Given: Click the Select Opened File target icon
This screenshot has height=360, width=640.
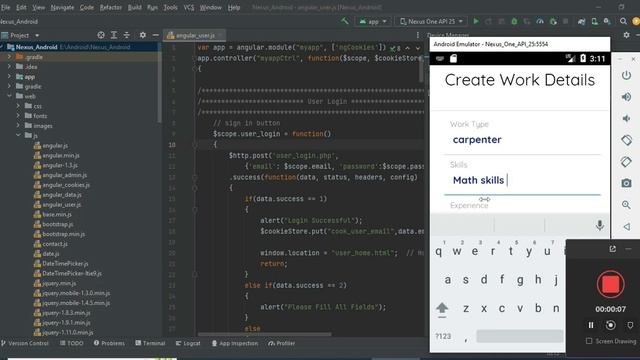Looking at the screenshot, I should pyautogui.click(x=101, y=35).
